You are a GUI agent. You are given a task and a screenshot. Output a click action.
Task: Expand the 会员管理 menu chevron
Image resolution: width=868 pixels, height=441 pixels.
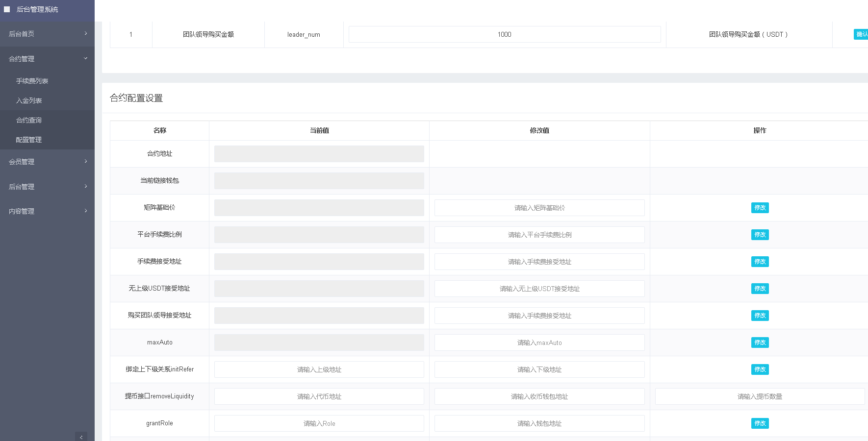coord(86,161)
